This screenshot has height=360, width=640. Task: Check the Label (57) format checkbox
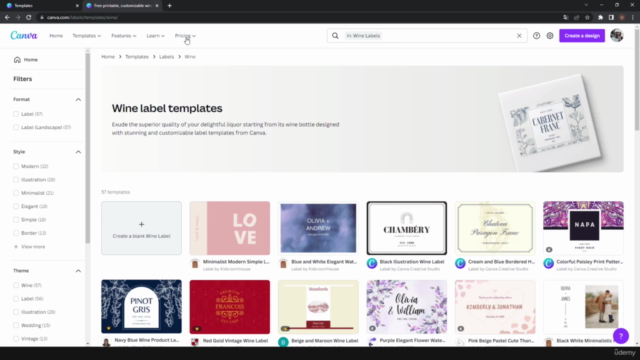click(16, 114)
